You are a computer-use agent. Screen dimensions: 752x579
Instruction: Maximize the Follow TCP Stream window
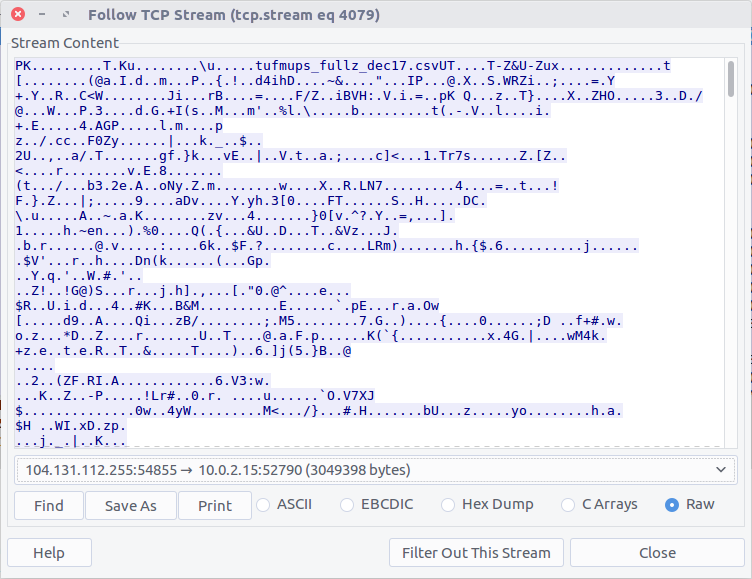[65, 16]
